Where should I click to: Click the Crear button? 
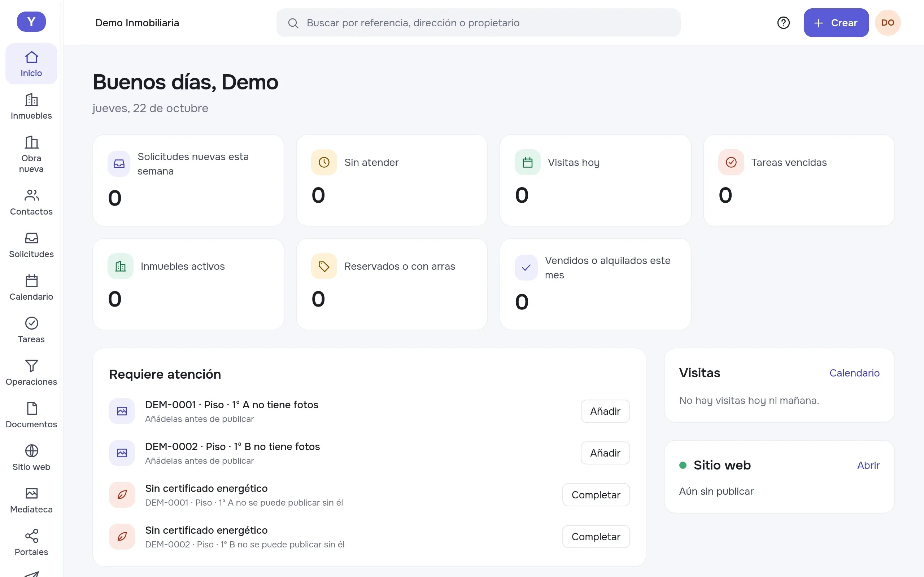pos(836,23)
